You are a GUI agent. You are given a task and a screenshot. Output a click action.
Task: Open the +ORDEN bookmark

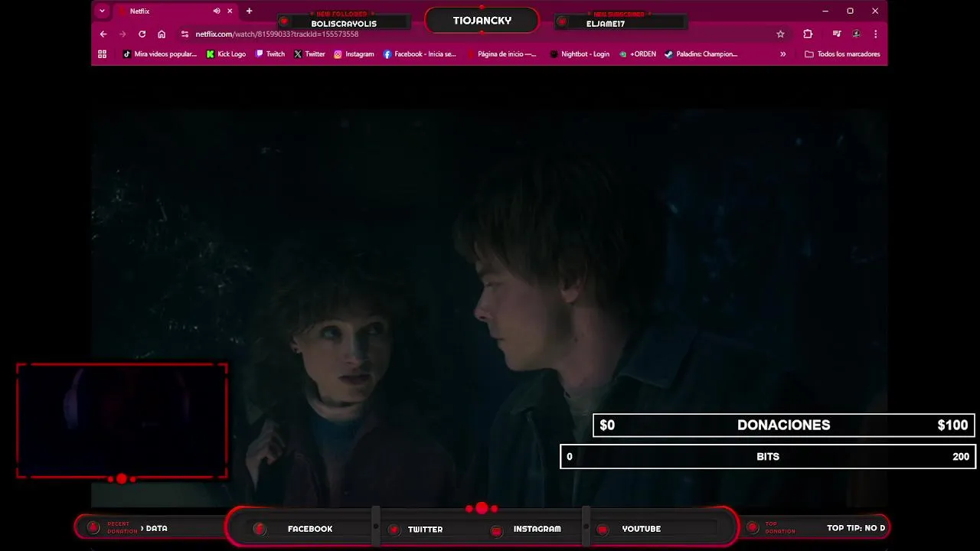(x=638, y=54)
